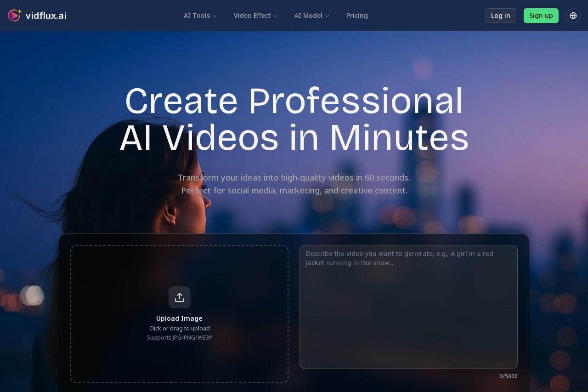Click the Upload Image drop zone

click(180, 314)
